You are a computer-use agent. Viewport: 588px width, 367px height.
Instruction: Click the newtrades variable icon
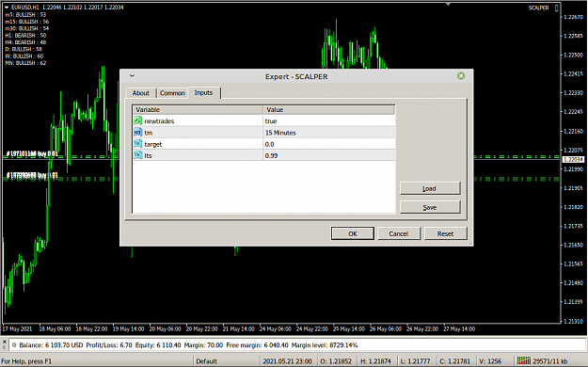coord(138,120)
